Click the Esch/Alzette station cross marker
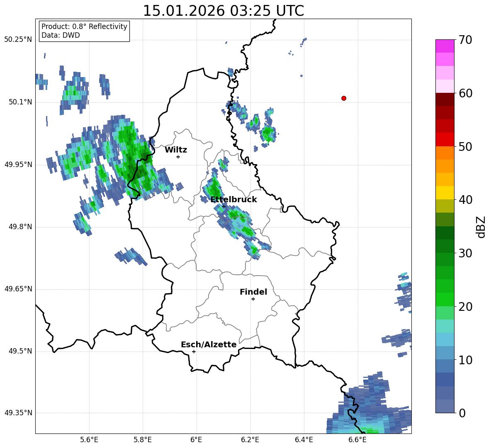Screen dimensions: 491x448 click(x=194, y=351)
